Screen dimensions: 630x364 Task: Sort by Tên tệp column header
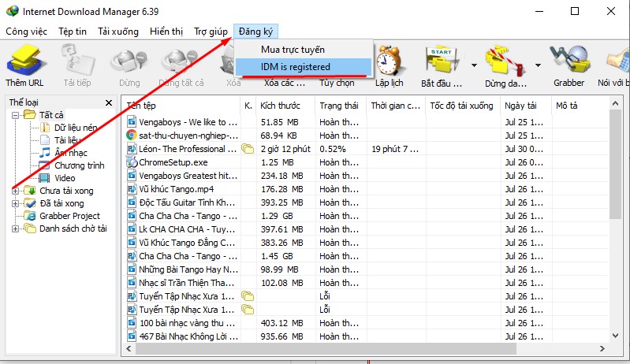tap(181, 106)
